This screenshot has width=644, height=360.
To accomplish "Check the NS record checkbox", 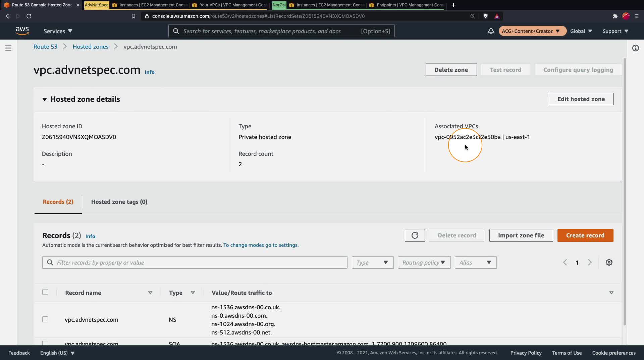I will coord(45,319).
